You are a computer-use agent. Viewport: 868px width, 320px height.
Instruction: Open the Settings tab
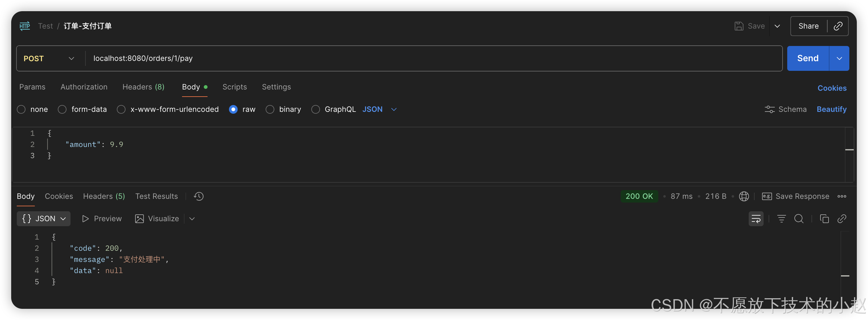pos(276,87)
